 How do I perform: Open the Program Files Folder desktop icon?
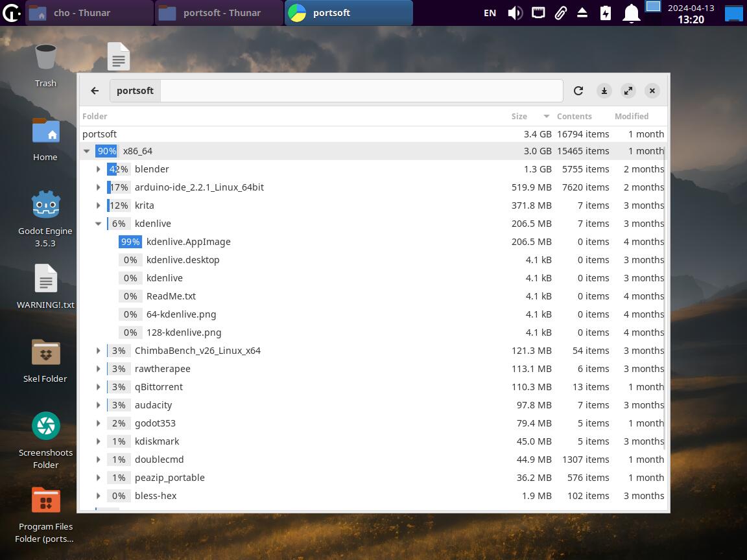(x=44, y=515)
